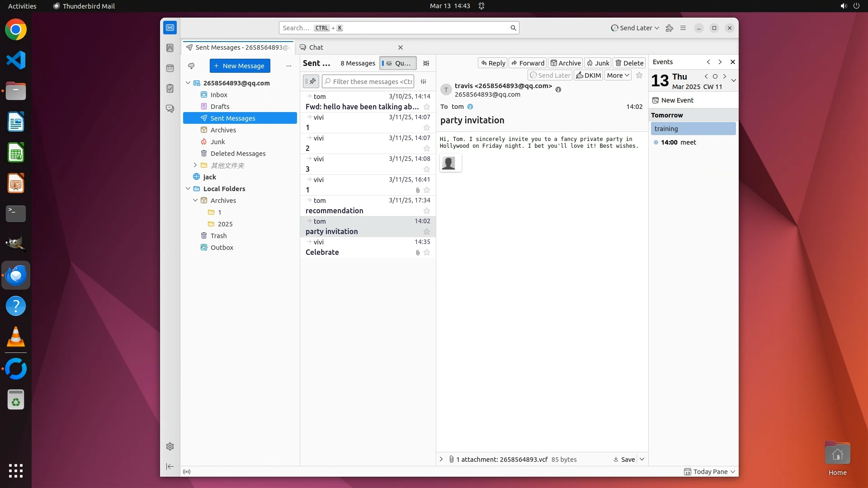Open the More dropdown in message header
The image size is (868, 488).
618,75
